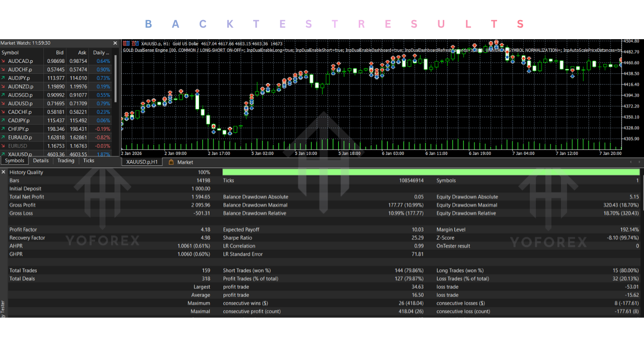Open the Trading tab in Market Watch

tap(65, 161)
